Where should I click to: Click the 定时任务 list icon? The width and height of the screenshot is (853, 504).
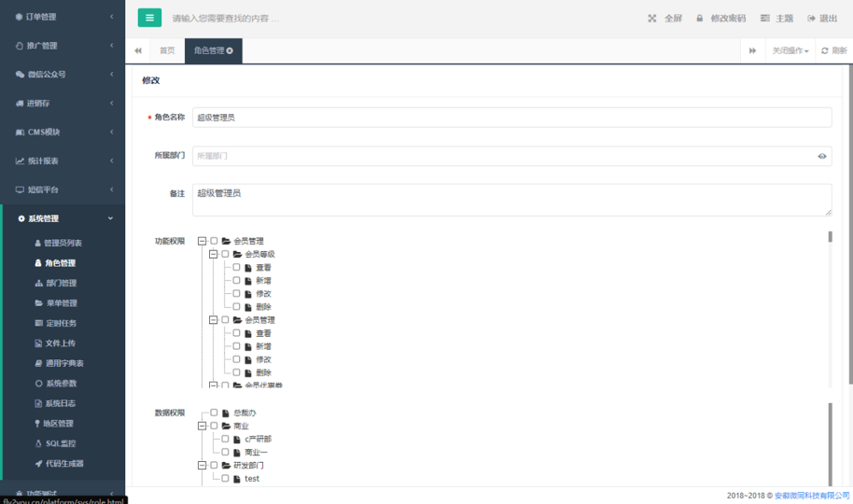(x=38, y=323)
